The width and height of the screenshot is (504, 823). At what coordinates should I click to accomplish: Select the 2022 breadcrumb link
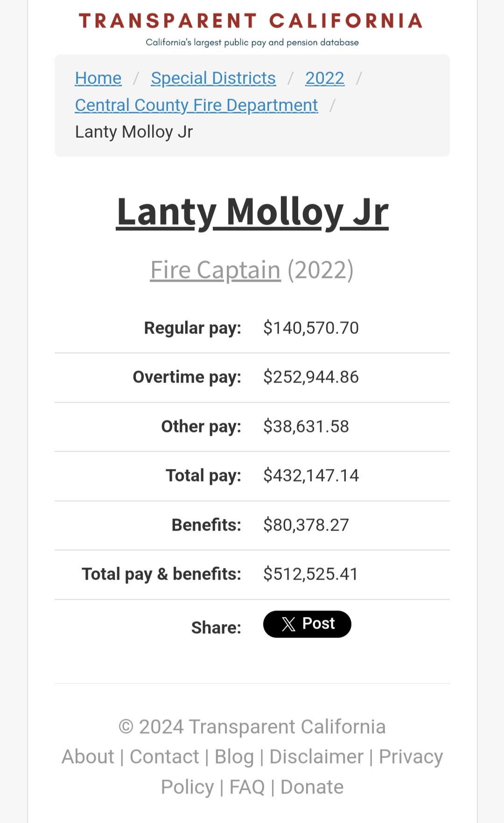click(x=325, y=78)
